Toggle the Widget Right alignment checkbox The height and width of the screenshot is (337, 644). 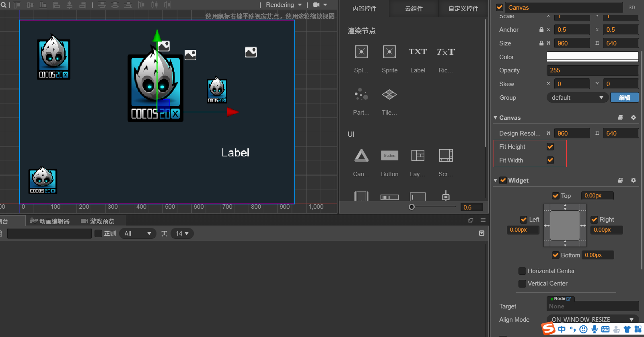coord(594,220)
